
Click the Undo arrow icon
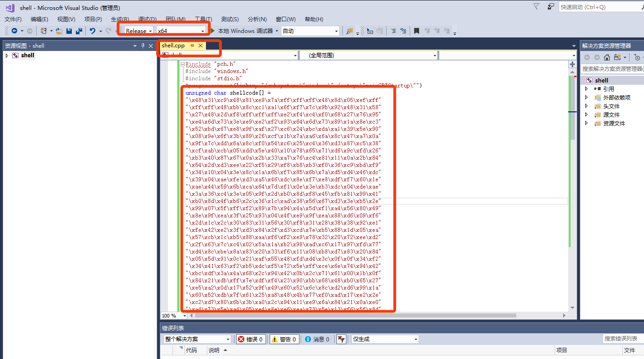coord(92,31)
